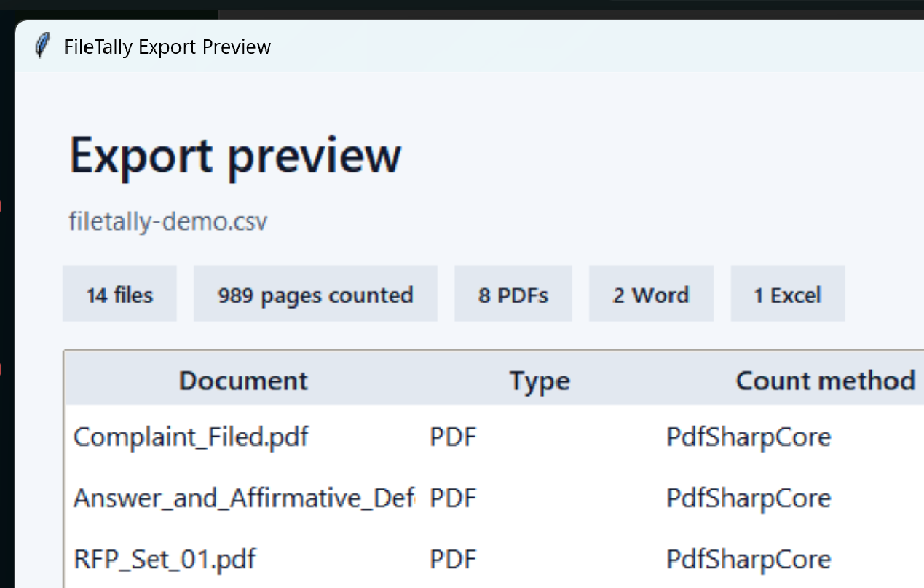Sort by the Document column header
The image size is (924, 588).
pyautogui.click(x=243, y=380)
